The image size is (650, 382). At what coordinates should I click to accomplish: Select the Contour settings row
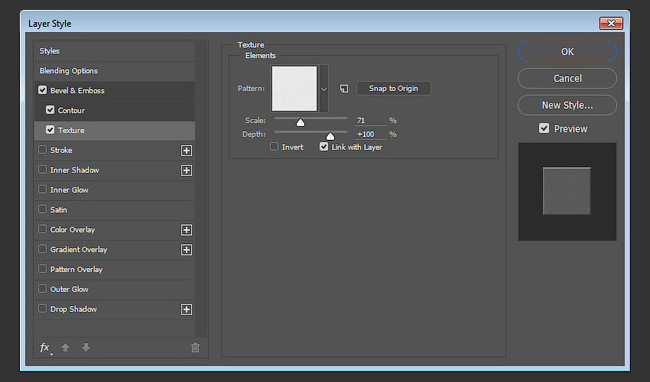tap(114, 110)
